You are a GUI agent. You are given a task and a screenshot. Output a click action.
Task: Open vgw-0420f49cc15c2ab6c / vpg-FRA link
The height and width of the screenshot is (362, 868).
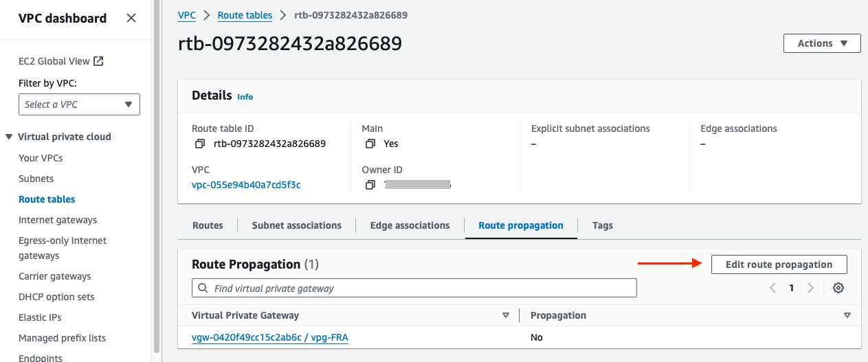270,337
